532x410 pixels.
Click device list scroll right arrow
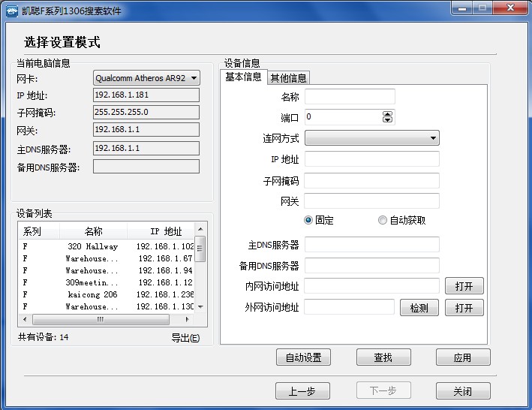point(187,319)
